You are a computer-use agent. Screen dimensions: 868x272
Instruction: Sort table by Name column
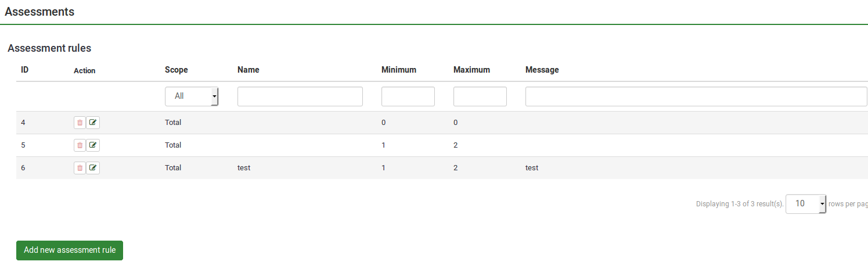pyautogui.click(x=248, y=70)
